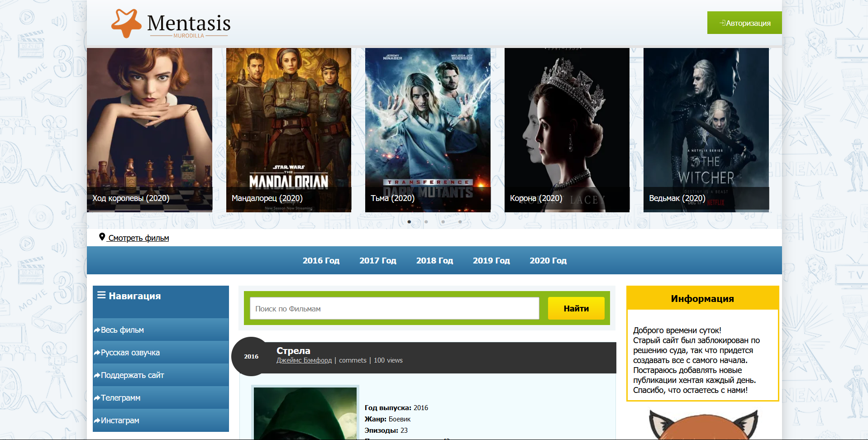Click arrow icon beside Поддержать сайт
The width and height of the screenshot is (868, 440).
[97, 375]
